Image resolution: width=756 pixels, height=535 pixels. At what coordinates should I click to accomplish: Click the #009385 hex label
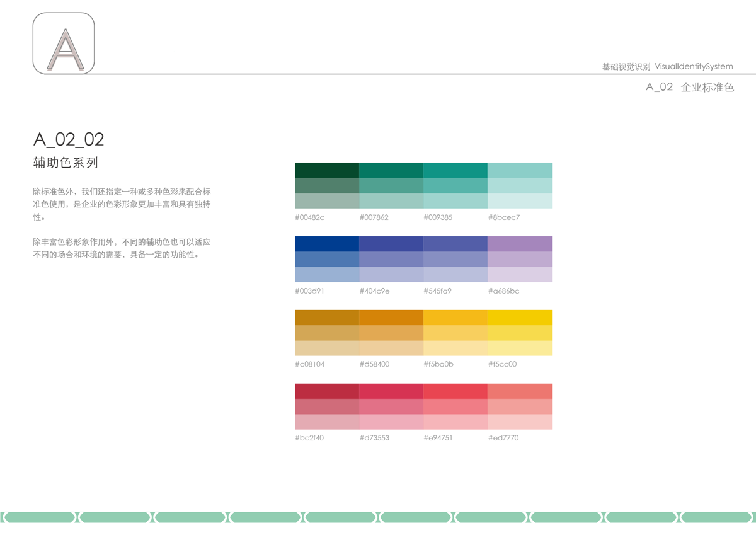pos(438,217)
